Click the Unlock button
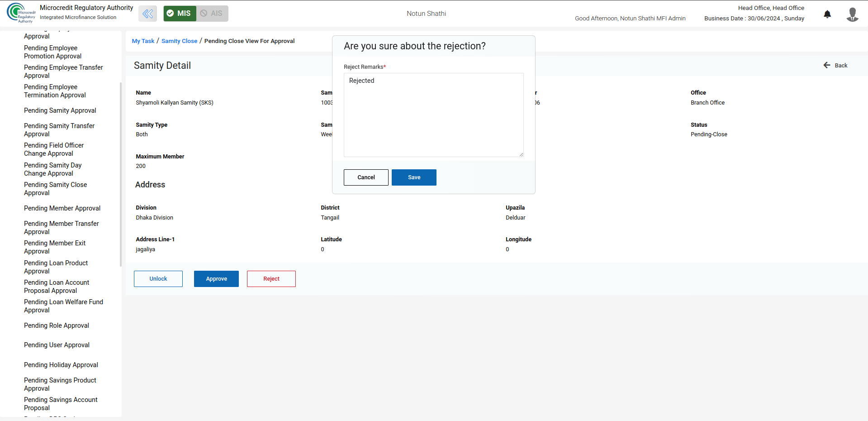 point(158,279)
